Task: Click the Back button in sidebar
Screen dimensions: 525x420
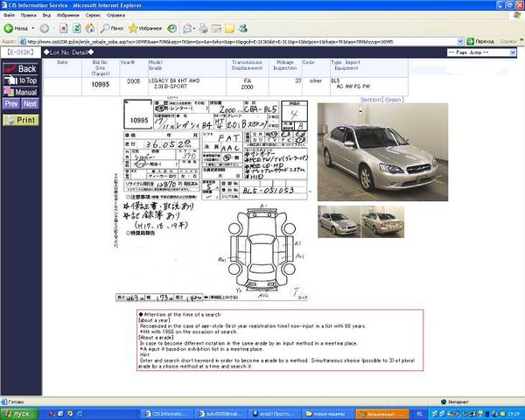Action: click(x=20, y=68)
